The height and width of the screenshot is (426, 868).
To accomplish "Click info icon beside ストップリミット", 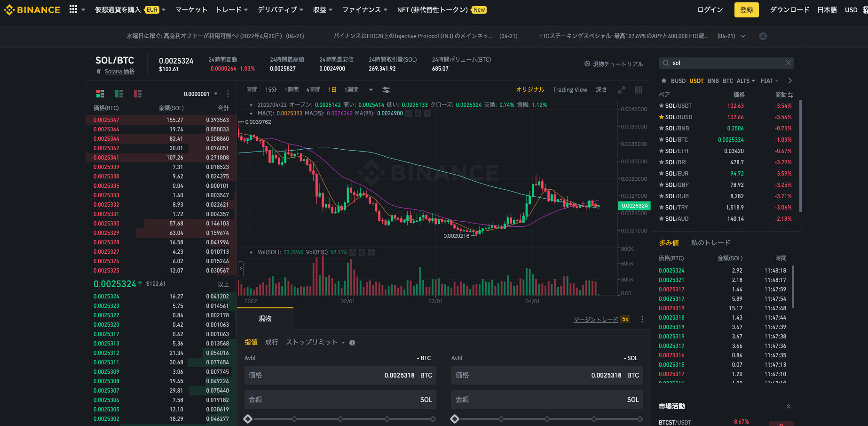I will (352, 343).
